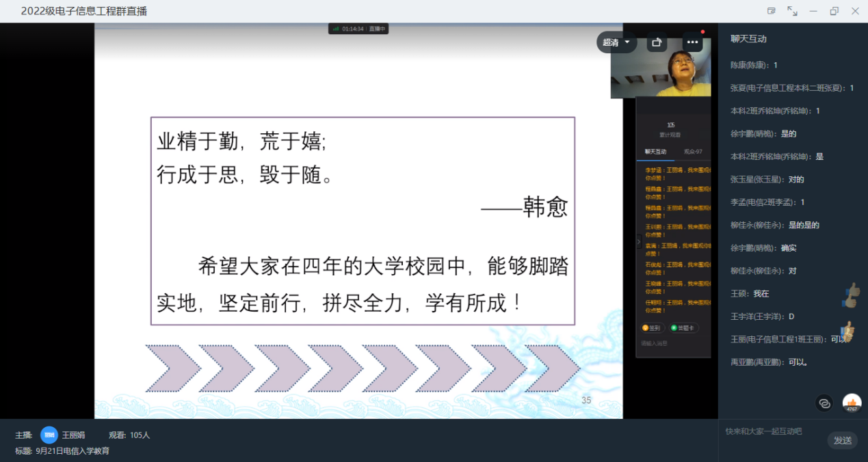The height and width of the screenshot is (462, 868).
Task: Click the host avatar for 王丽娟
Action: click(49, 435)
